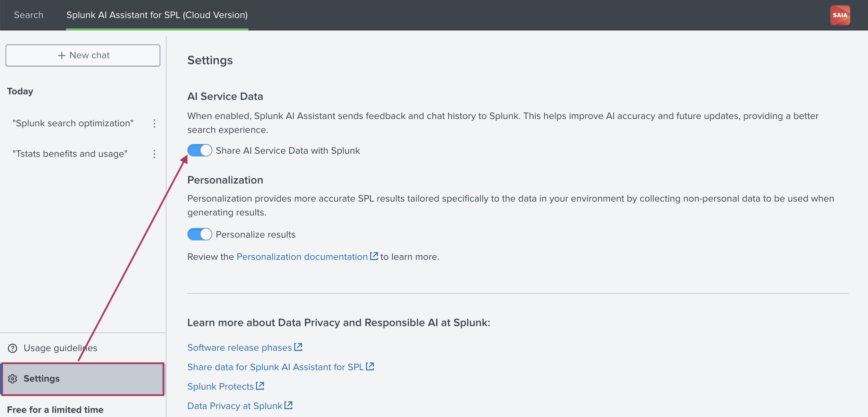This screenshot has height=417, width=868.
Task: Open Share data for Splunk AI Assistant for SPL link
Action: (x=275, y=367)
